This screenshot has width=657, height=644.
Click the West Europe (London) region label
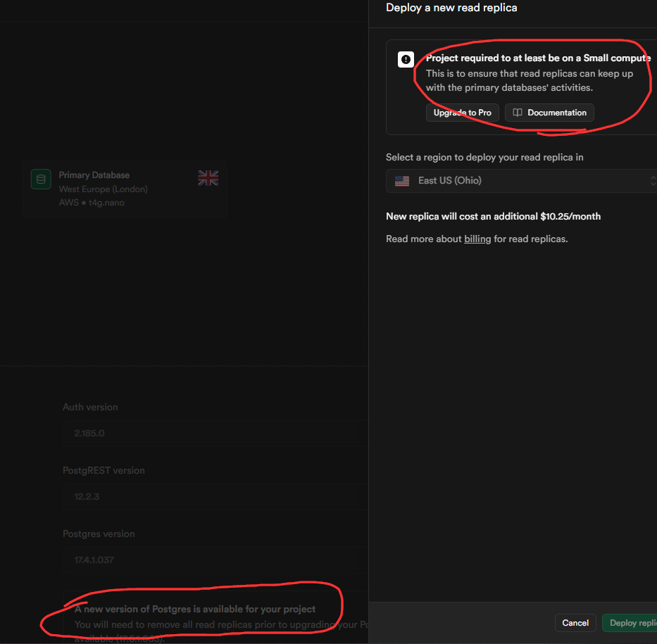[103, 189]
